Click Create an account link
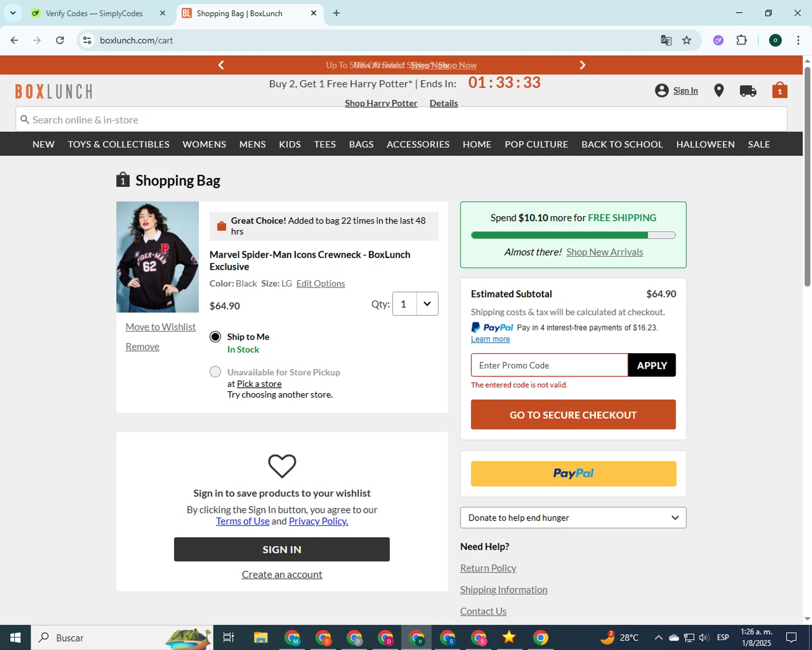812x650 pixels. 281,575
